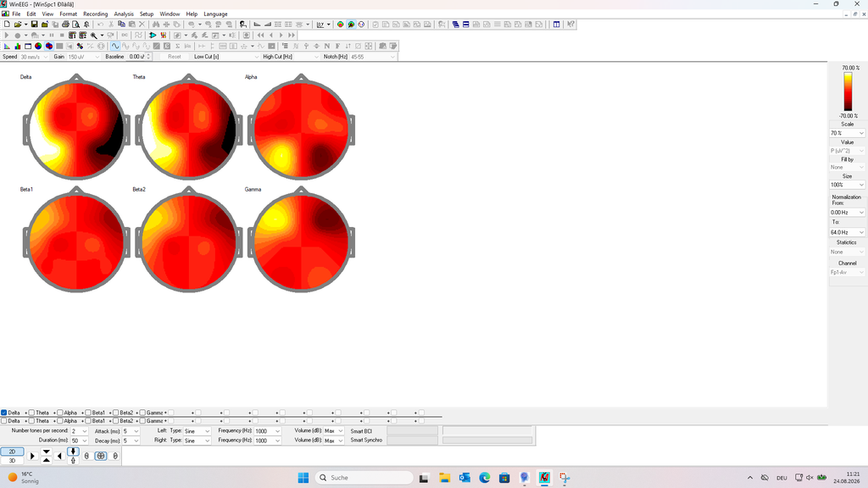Open File Explorer from the taskbar
Viewport: 868px width, 488px height.
click(x=444, y=478)
